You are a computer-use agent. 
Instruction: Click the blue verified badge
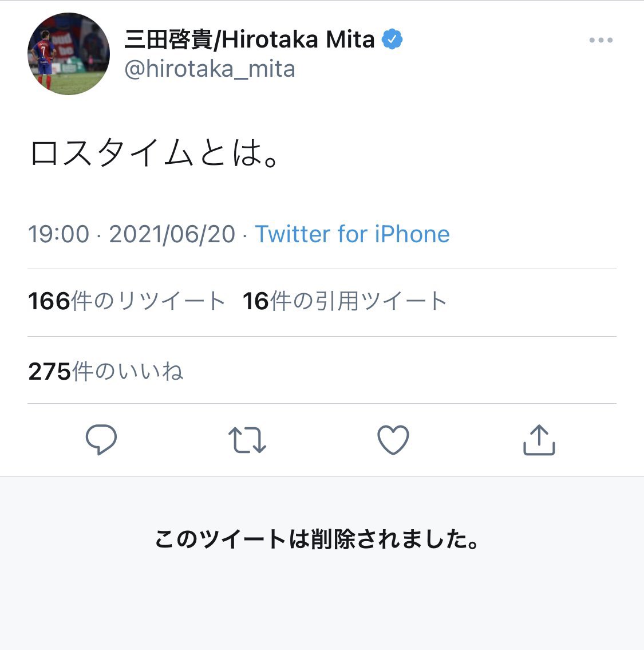click(x=392, y=40)
